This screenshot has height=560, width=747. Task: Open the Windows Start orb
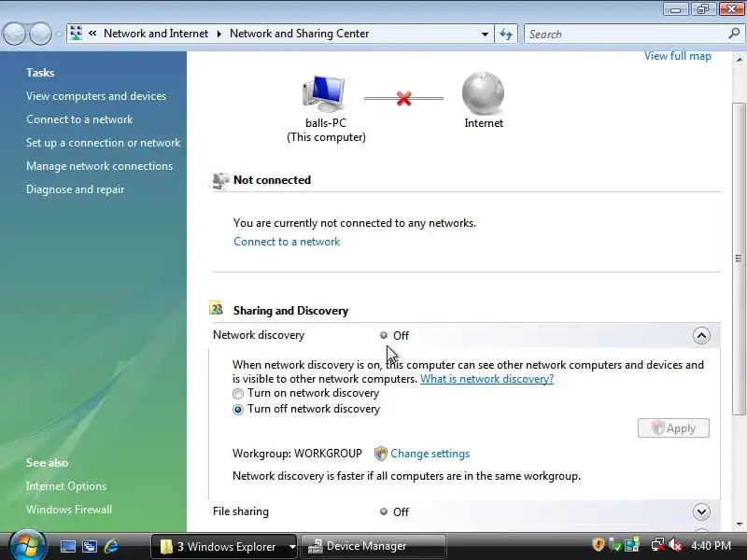(27, 545)
